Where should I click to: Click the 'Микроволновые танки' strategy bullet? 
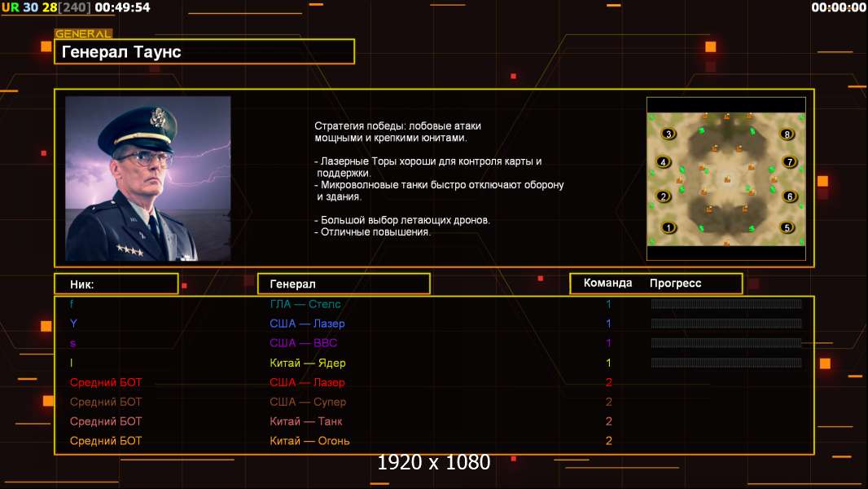439,191
